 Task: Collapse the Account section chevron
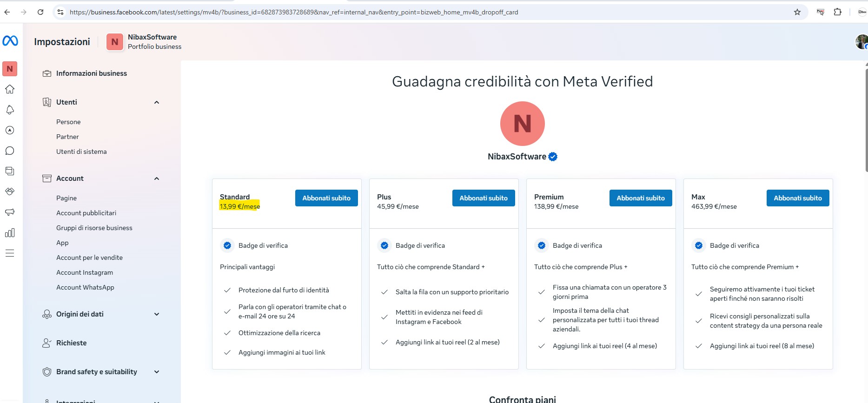pyautogui.click(x=157, y=178)
